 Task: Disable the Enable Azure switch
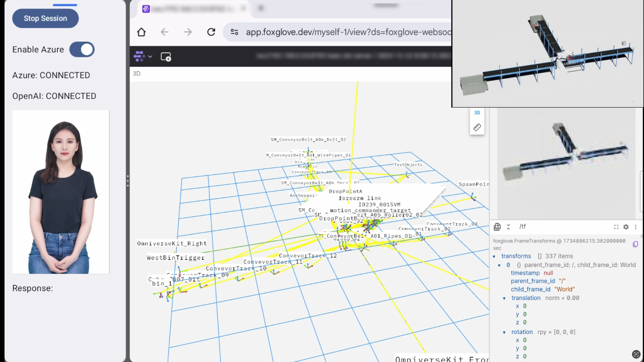pos(82,50)
